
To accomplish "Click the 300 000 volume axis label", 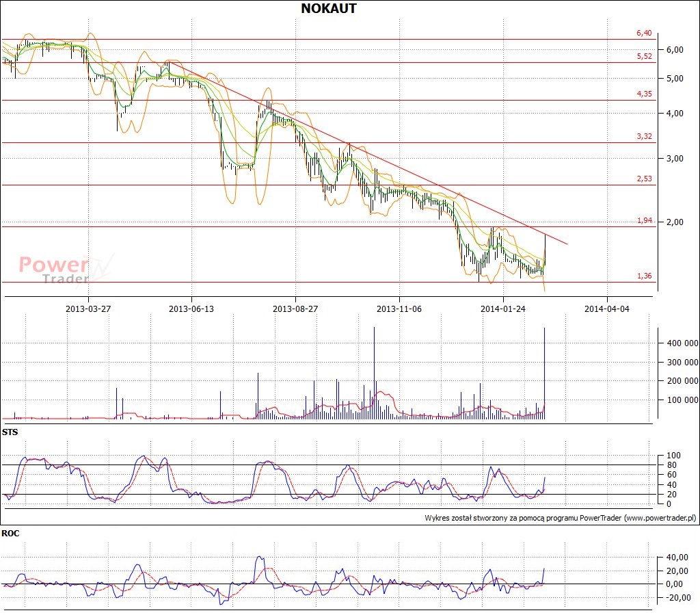I will click(x=683, y=362).
